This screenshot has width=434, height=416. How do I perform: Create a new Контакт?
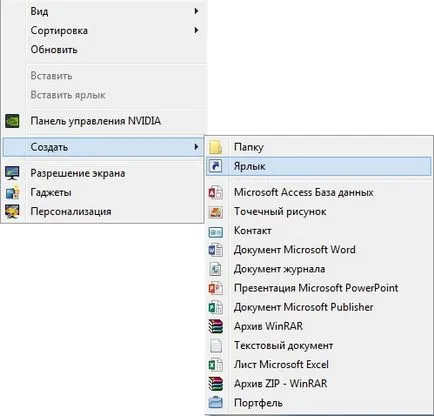point(318,231)
